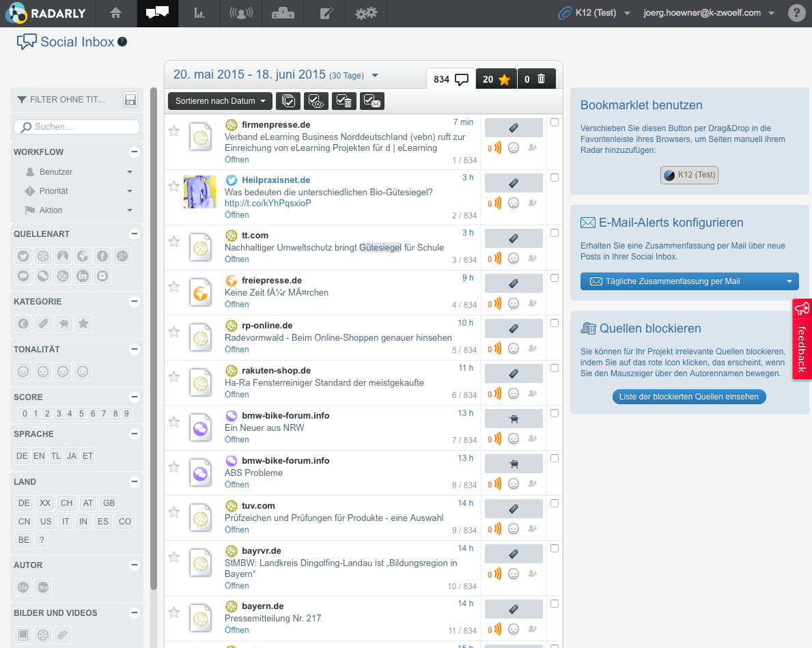Expand the Priorität workflow dropdown
Screen dimensions: 812x648
[x=130, y=191]
